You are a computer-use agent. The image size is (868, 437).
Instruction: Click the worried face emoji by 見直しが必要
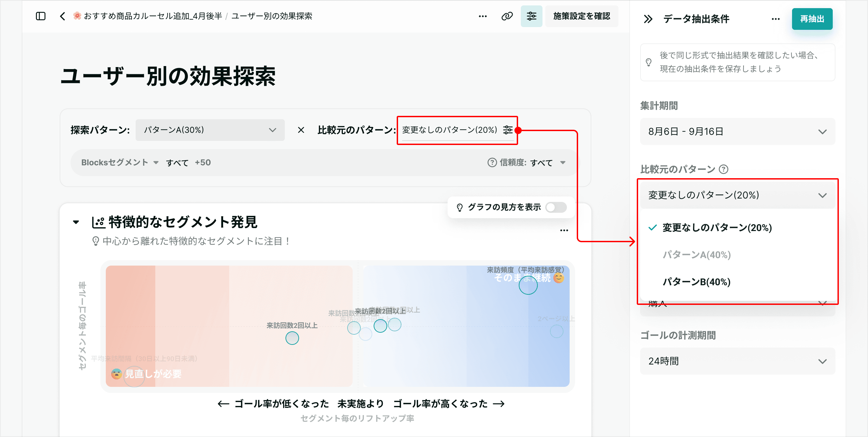117,374
